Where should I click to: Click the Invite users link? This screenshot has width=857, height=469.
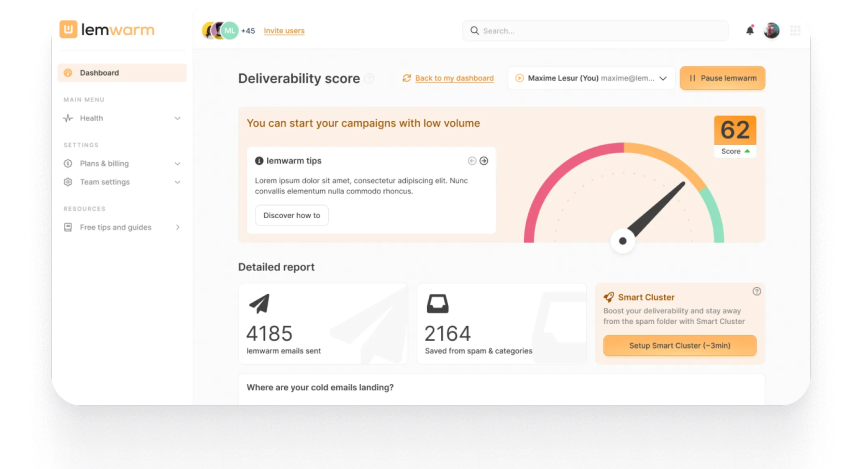point(284,31)
